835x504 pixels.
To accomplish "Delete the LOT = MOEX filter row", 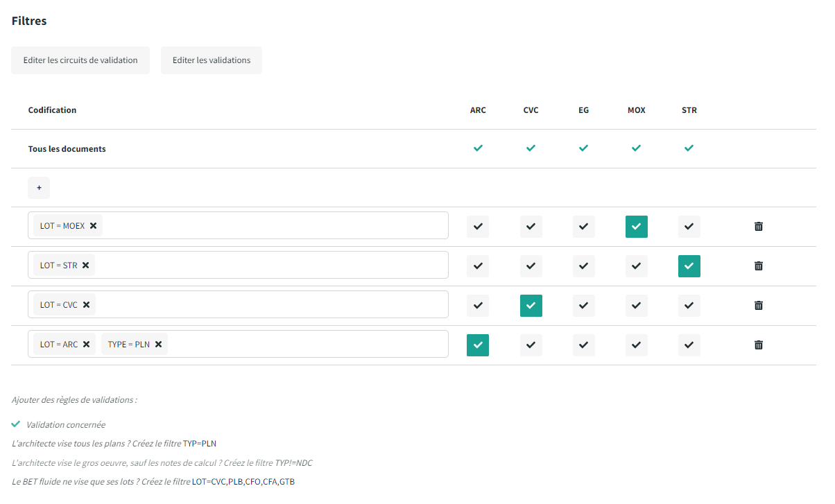I will click(758, 227).
